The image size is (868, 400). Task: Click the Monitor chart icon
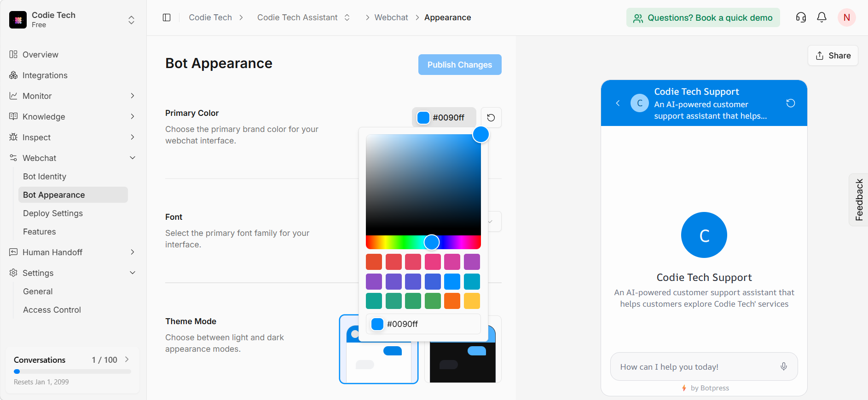click(x=13, y=96)
